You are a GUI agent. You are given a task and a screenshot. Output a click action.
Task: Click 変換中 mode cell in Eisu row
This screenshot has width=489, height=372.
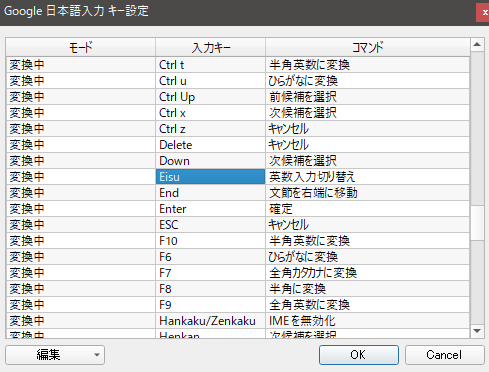point(81,177)
